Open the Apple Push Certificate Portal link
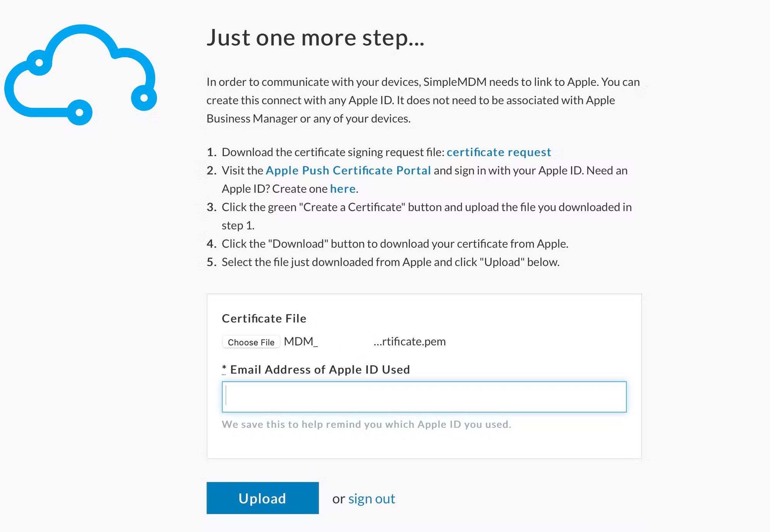The width and height of the screenshot is (770, 532). coord(348,170)
